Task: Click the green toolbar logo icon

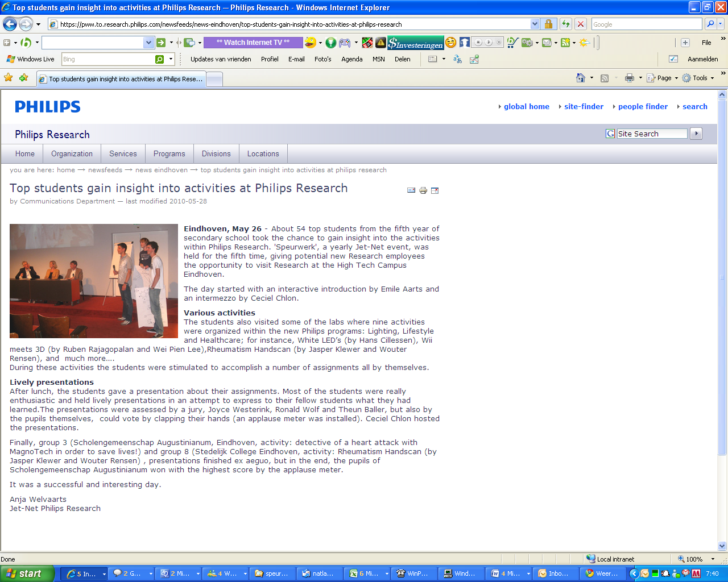Action: click(x=26, y=43)
